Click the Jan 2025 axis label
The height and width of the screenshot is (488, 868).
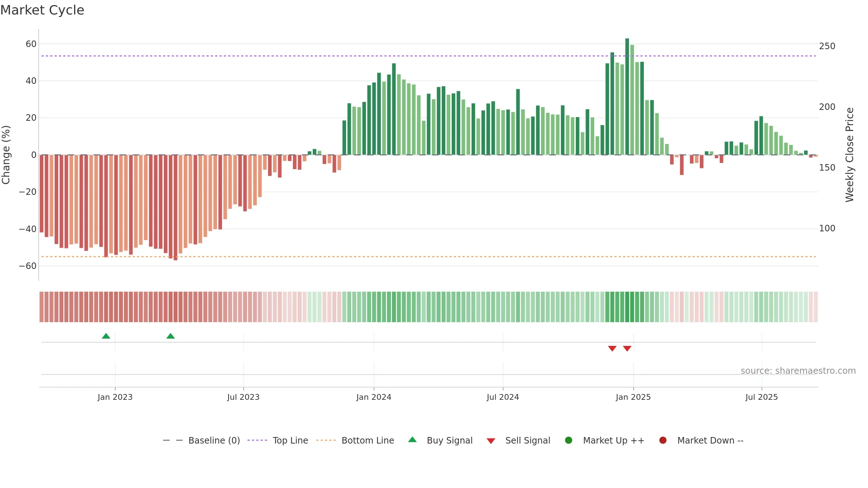tap(633, 397)
